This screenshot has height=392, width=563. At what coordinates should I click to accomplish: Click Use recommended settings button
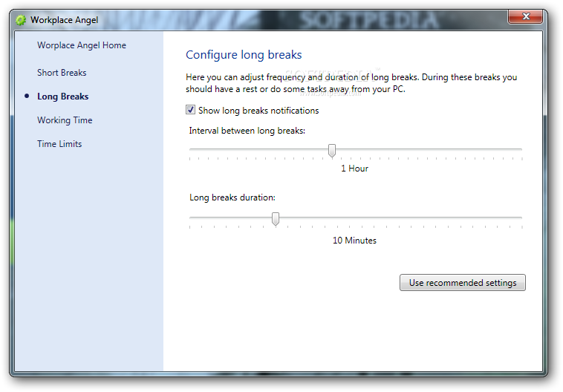click(463, 283)
